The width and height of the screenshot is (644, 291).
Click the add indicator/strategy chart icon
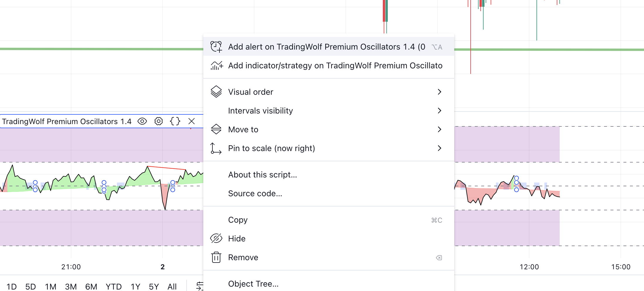217,66
